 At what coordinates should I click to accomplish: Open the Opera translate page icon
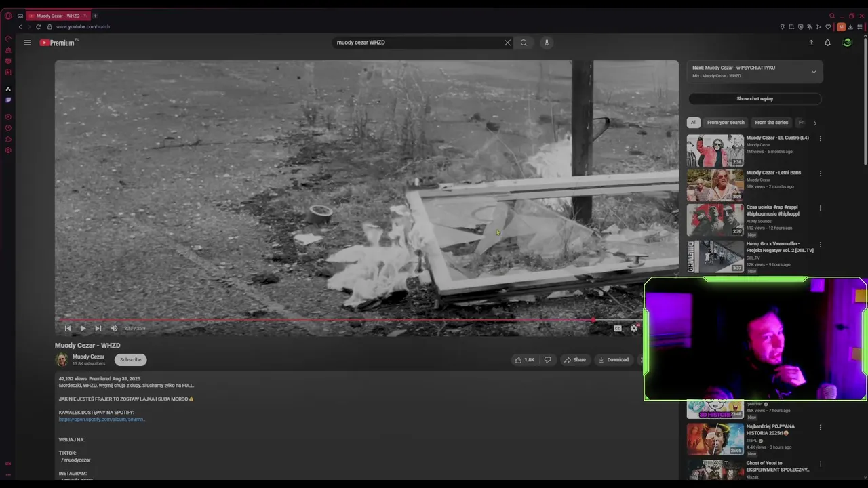[810, 27]
